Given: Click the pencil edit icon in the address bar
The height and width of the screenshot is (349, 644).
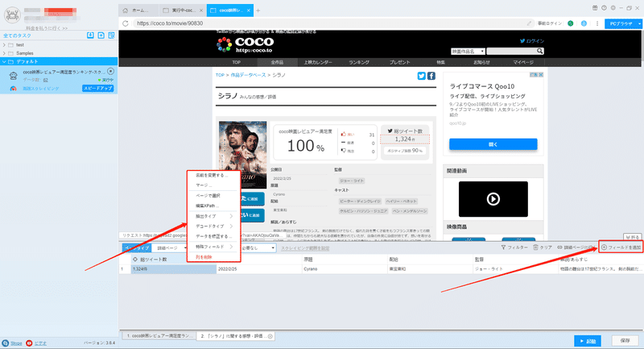Looking at the screenshot, I should [x=530, y=23].
